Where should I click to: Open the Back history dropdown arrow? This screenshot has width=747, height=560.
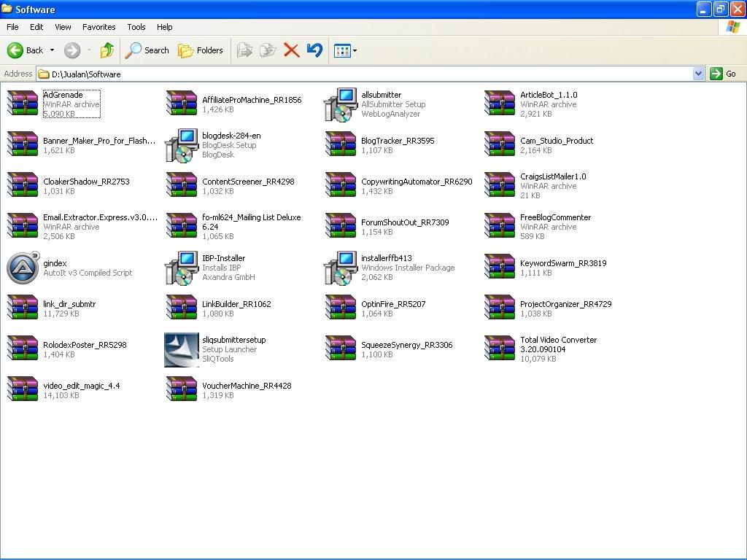pos(52,50)
